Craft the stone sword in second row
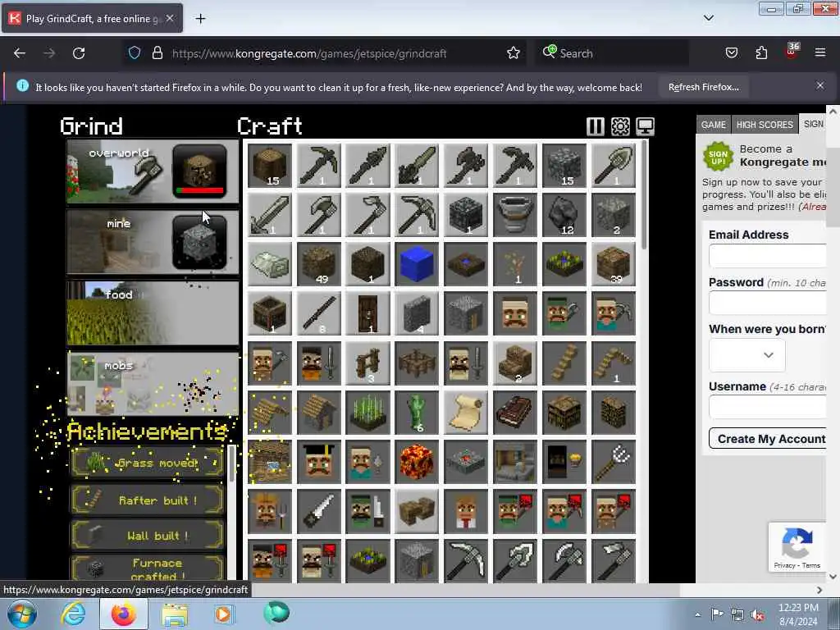840x630 pixels. [270, 215]
